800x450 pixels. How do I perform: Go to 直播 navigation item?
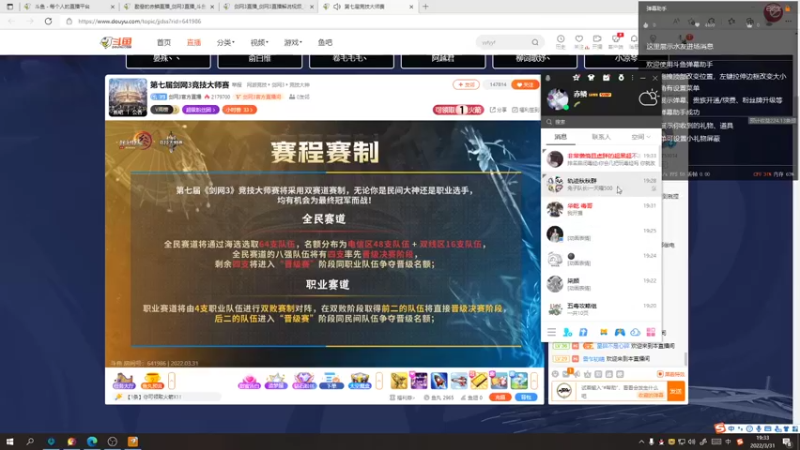pos(194,42)
